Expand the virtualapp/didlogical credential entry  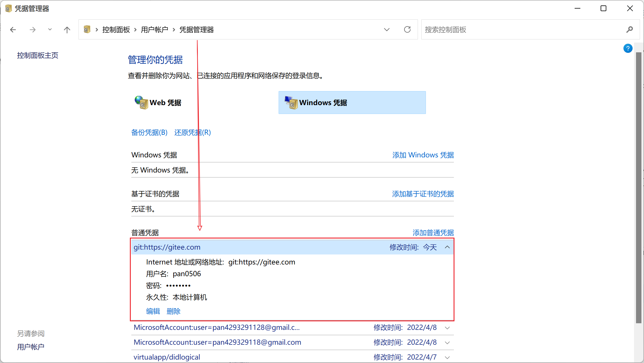[x=447, y=357]
